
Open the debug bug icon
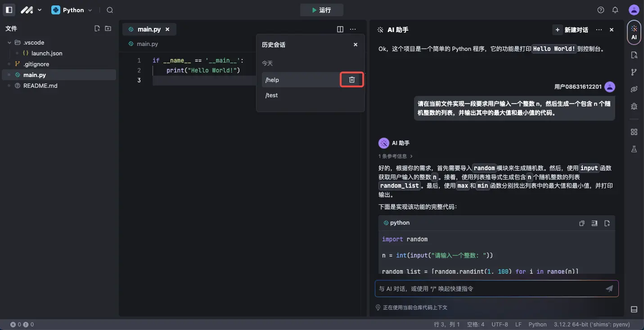coord(634,106)
